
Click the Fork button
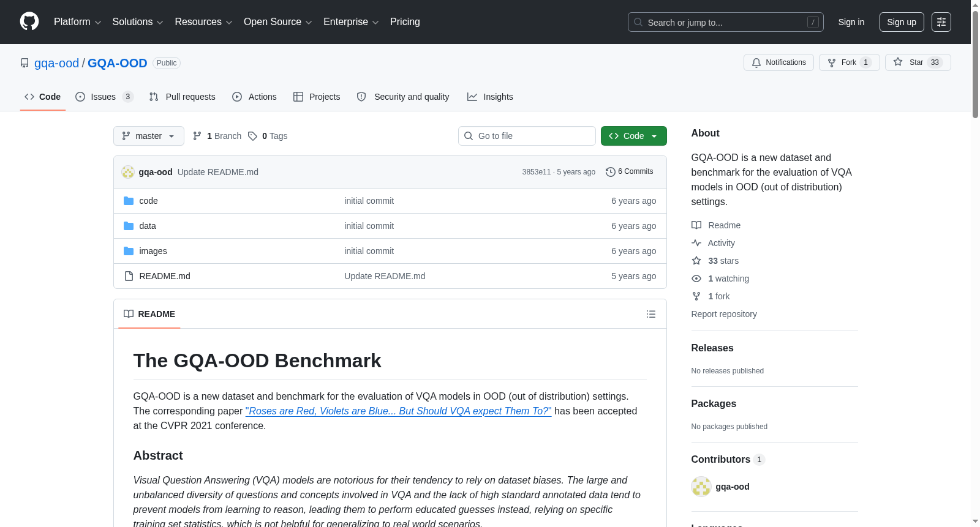[849, 62]
